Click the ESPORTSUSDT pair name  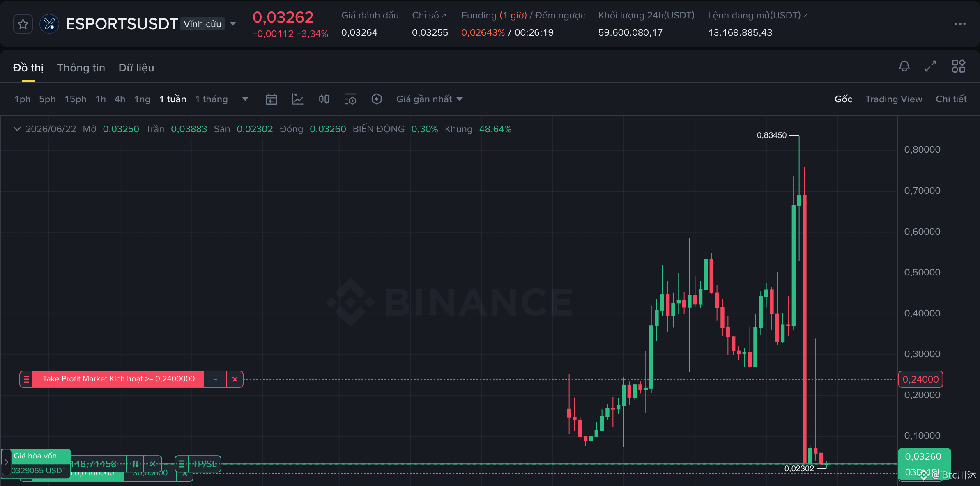[122, 24]
